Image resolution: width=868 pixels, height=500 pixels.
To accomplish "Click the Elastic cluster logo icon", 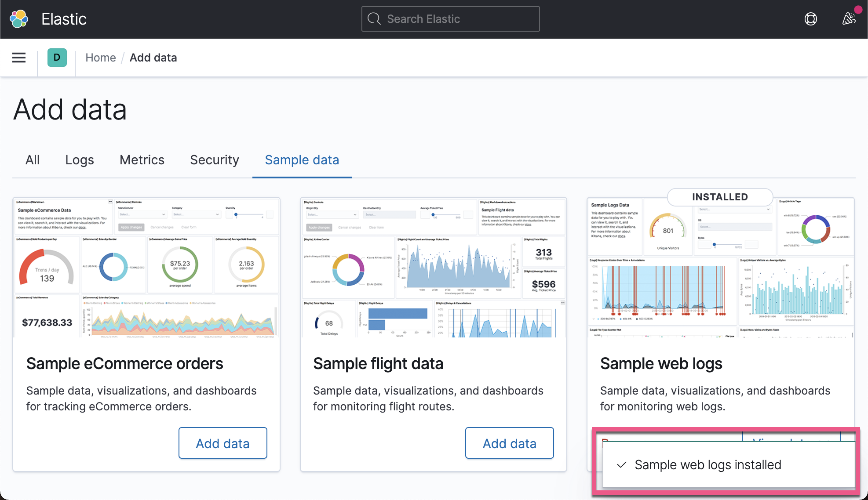I will (x=19, y=19).
